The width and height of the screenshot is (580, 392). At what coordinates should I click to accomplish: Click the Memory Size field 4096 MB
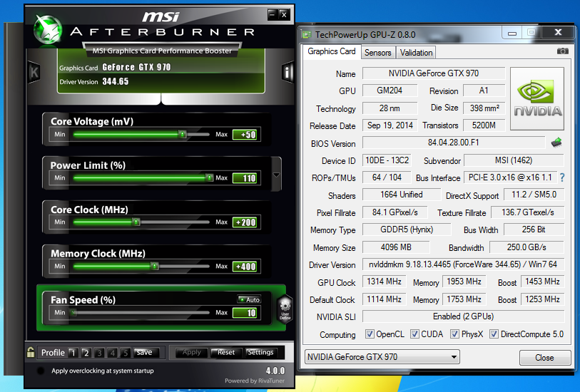(396, 247)
